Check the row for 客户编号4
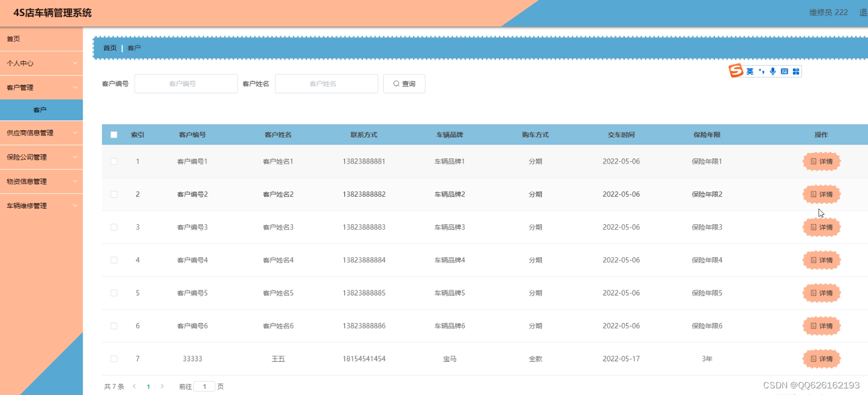The image size is (868, 395). [x=114, y=260]
